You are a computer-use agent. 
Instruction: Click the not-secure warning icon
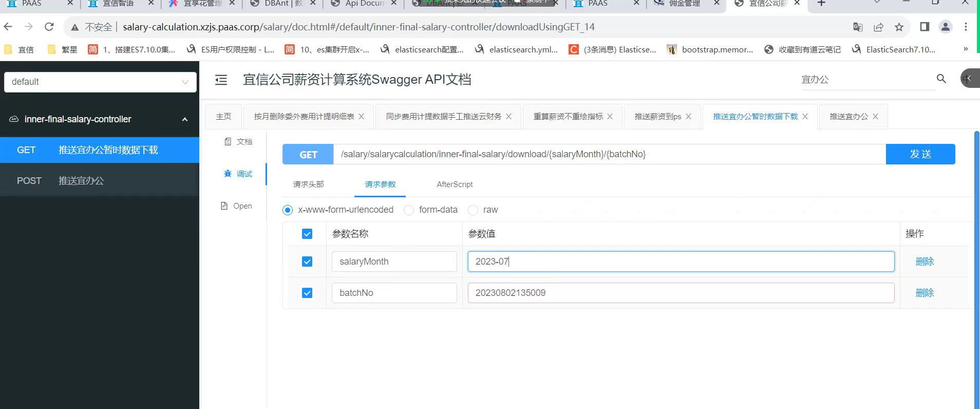(x=75, y=27)
